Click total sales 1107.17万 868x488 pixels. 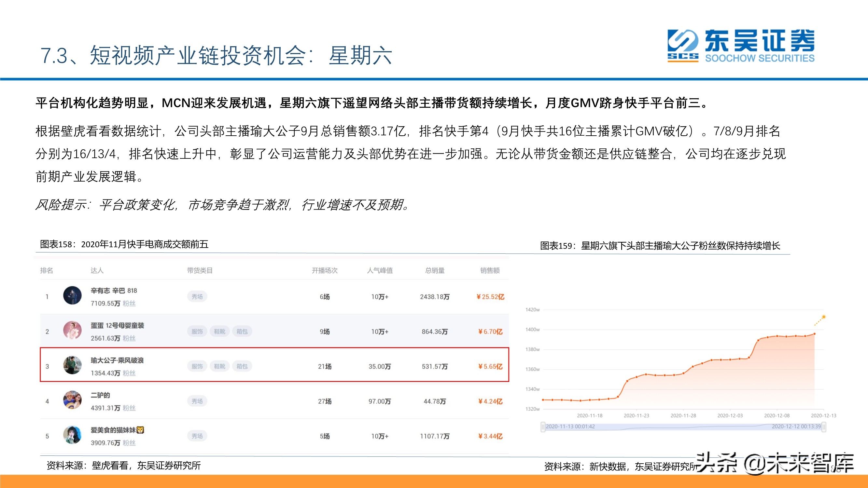click(x=435, y=436)
